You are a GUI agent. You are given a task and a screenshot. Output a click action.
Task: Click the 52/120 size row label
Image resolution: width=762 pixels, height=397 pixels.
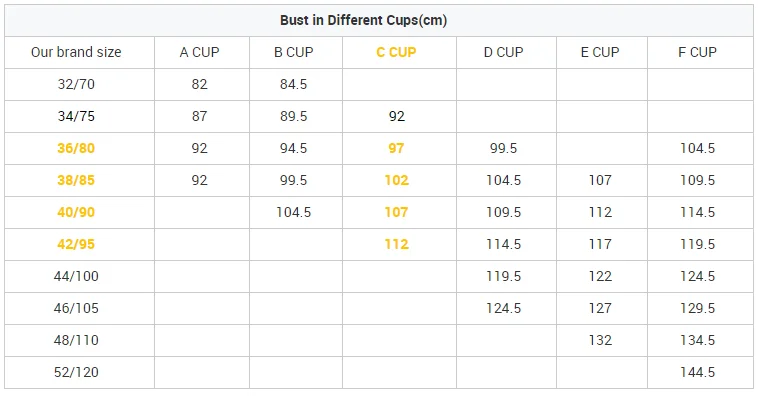pyautogui.click(x=76, y=372)
